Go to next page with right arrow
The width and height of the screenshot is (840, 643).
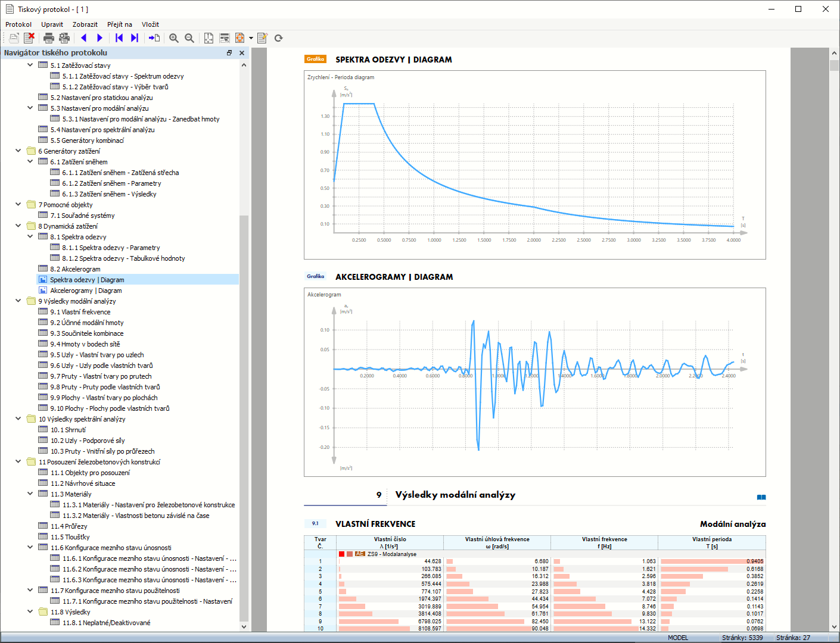99,38
